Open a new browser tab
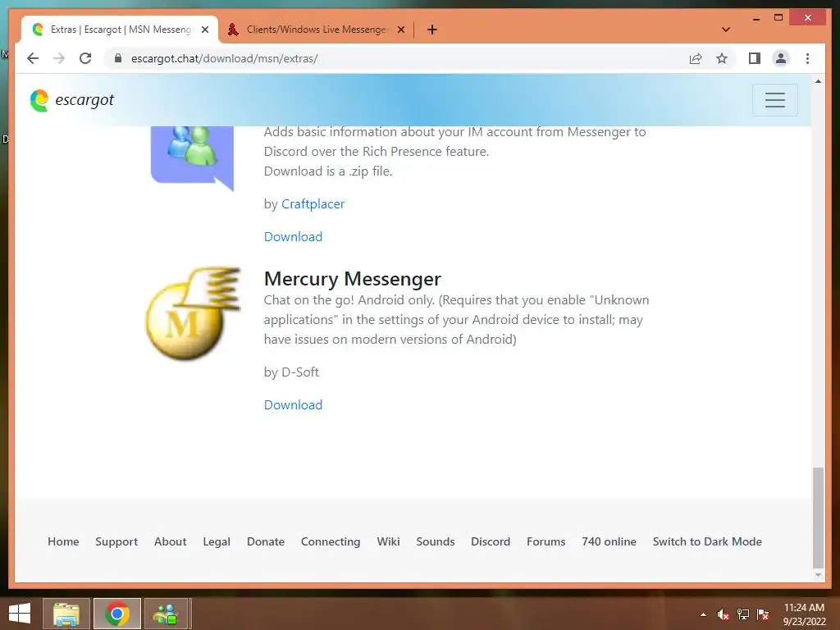The height and width of the screenshot is (630, 840). (x=431, y=30)
